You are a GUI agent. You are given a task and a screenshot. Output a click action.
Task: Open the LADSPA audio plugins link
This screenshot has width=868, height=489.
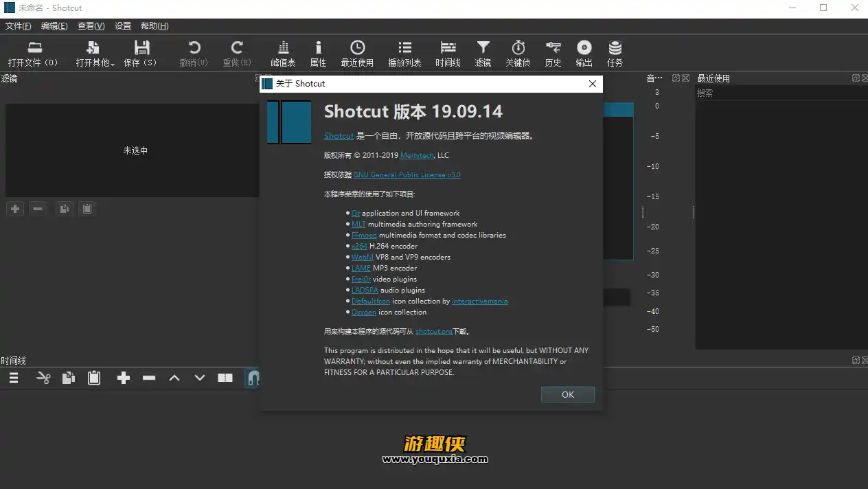365,290
